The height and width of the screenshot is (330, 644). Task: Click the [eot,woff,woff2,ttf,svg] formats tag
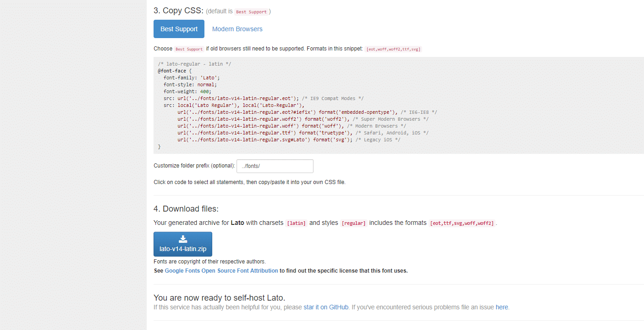click(x=393, y=49)
